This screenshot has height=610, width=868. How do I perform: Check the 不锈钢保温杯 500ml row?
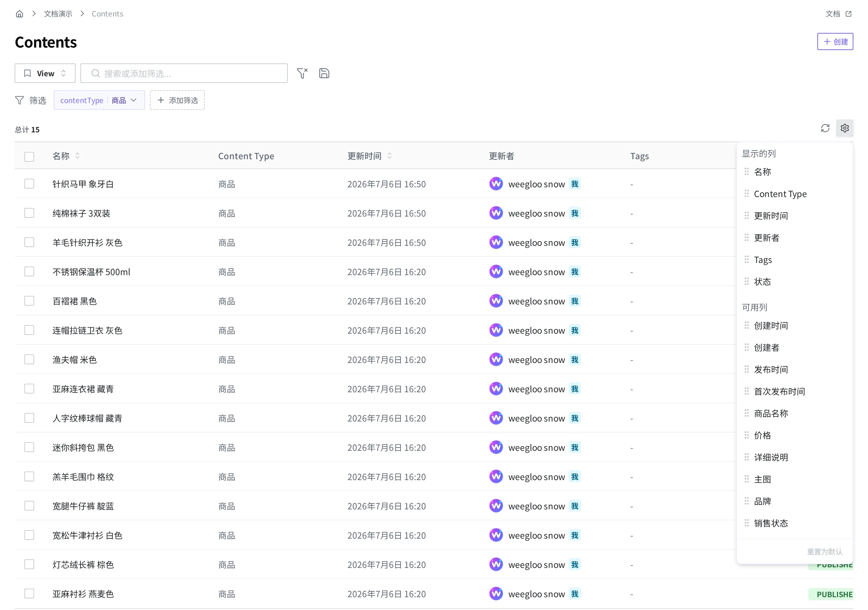click(x=29, y=272)
